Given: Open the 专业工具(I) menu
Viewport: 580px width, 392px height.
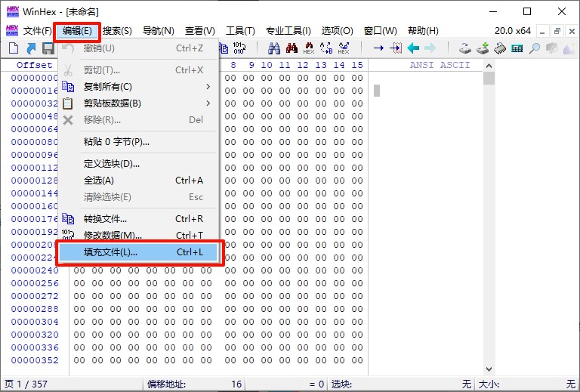Looking at the screenshot, I should (288, 31).
